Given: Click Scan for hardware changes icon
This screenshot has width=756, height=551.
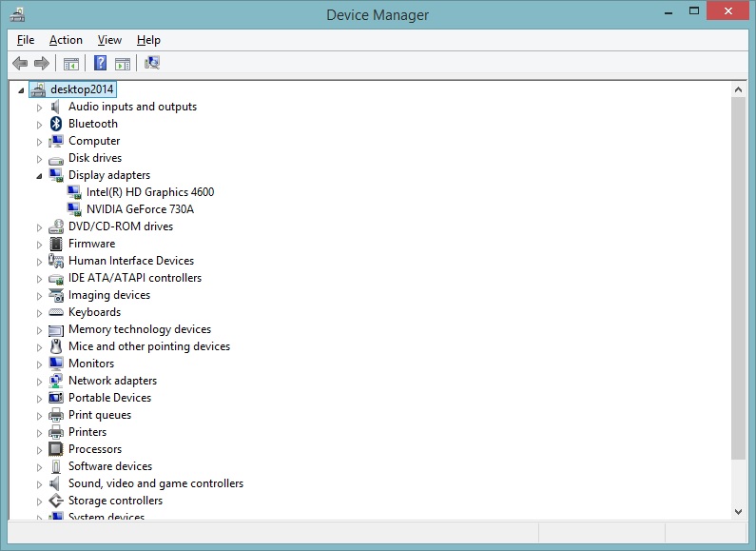Looking at the screenshot, I should [x=152, y=64].
